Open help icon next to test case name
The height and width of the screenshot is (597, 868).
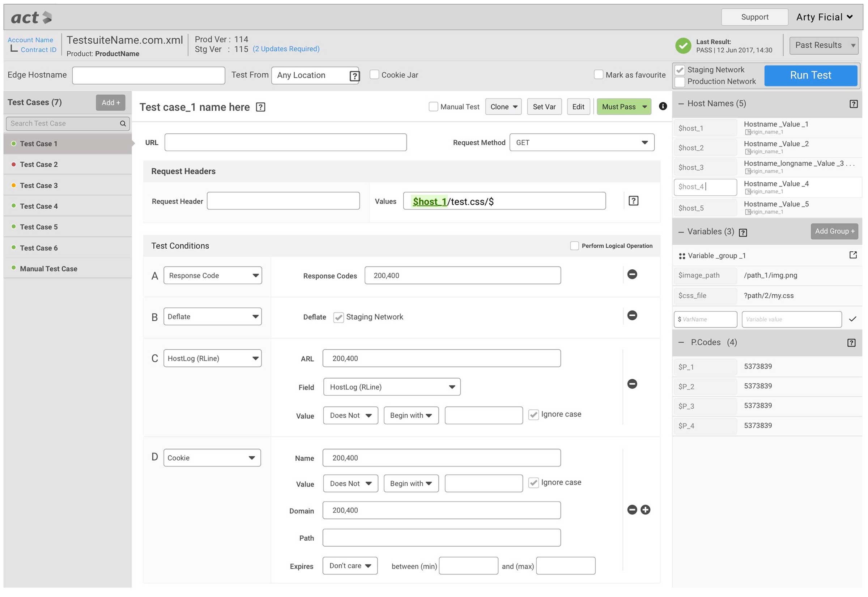pos(260,107)
